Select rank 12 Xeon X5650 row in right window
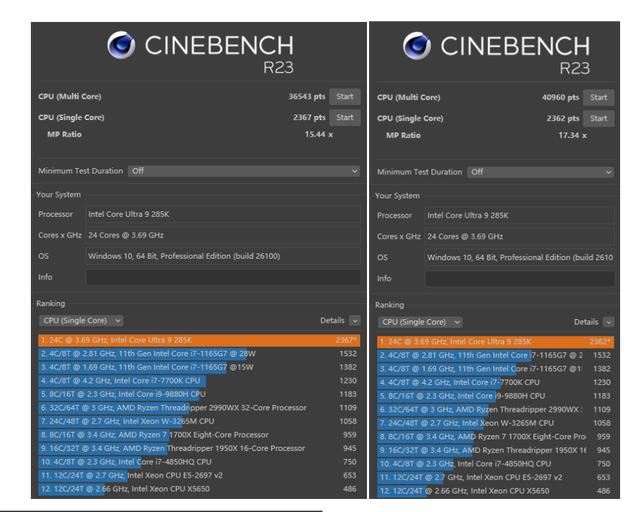This screenshot has width=640, height=512. tap(496, 491)
